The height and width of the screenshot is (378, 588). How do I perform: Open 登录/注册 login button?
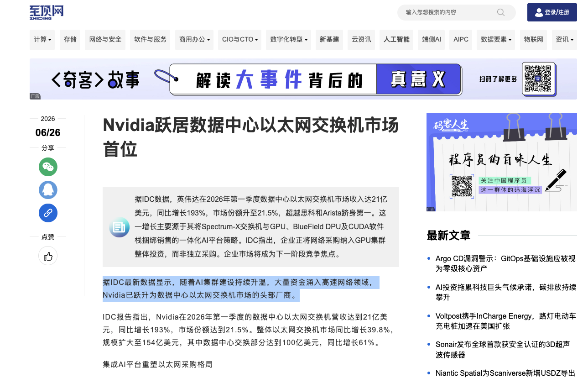(x=552, y=12)
